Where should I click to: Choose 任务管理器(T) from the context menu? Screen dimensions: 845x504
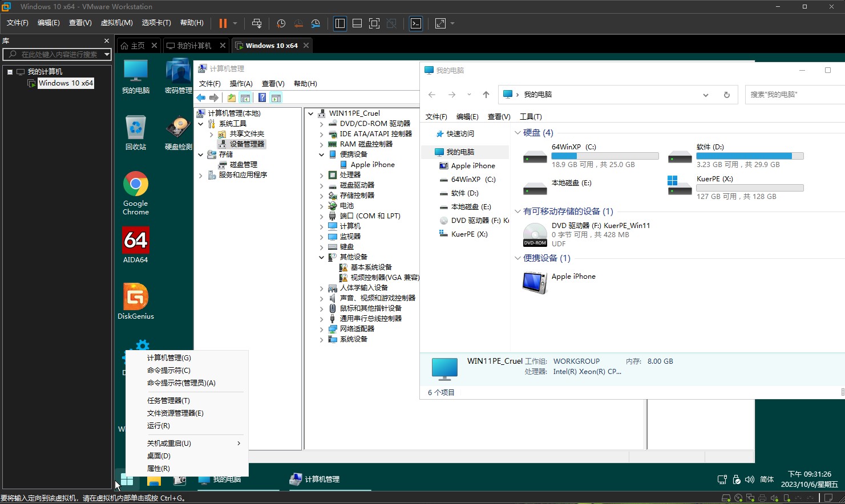coord(187,401)
